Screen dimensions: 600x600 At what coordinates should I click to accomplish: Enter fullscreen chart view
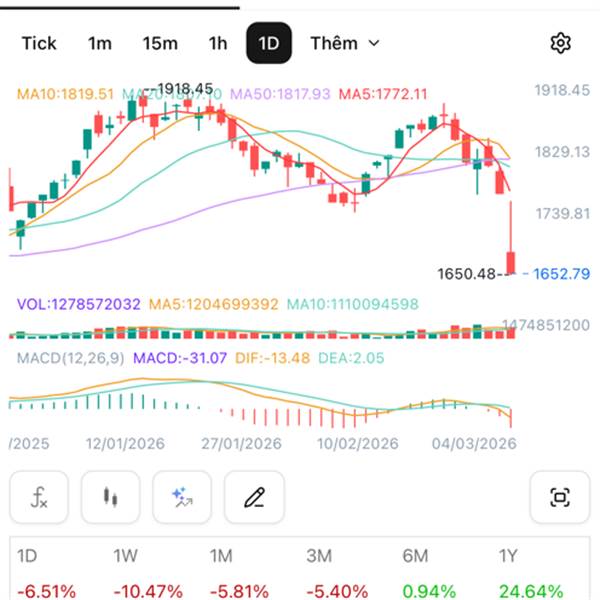tap(559, 497)
